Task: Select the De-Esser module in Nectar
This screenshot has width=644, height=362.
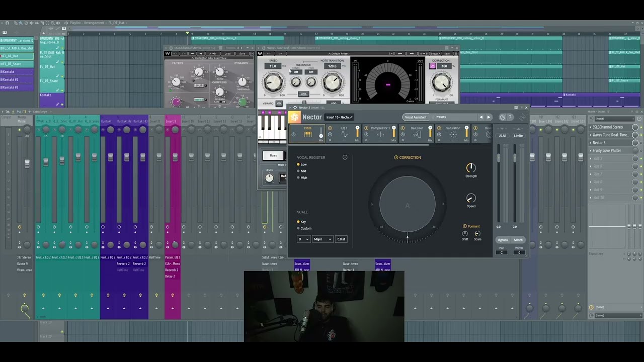Action: click(417, 134)
